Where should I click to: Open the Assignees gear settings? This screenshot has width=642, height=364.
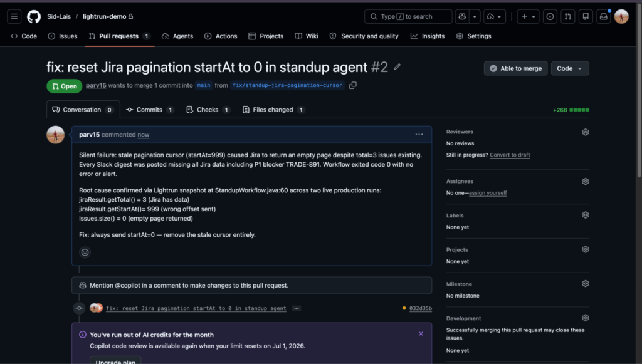click(586, 182)
